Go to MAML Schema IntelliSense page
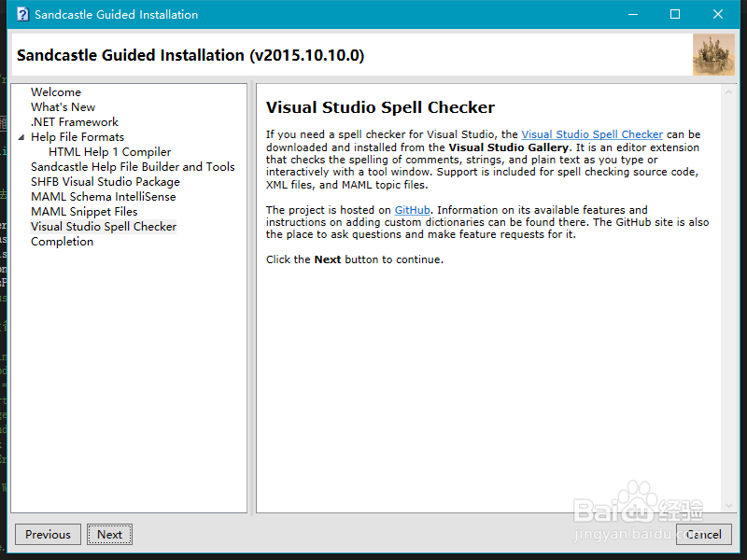The image size is (747, 560). coord(103,197)
